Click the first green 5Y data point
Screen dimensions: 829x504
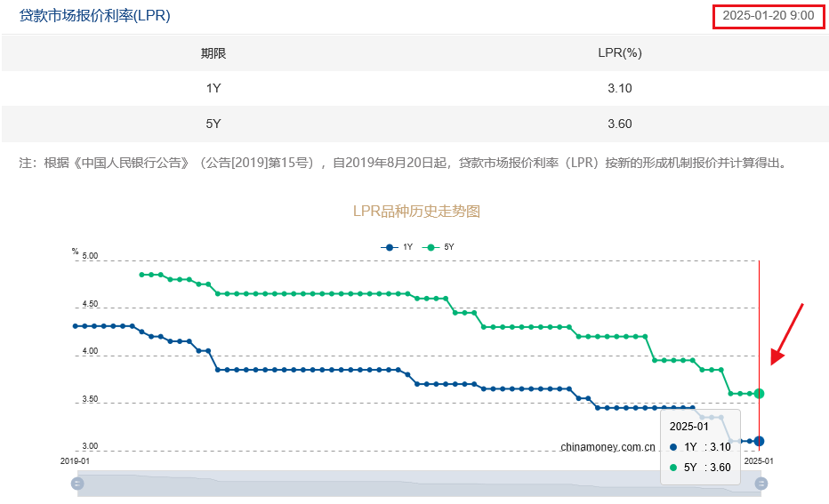pyautogui.click(x=141, y=275)
